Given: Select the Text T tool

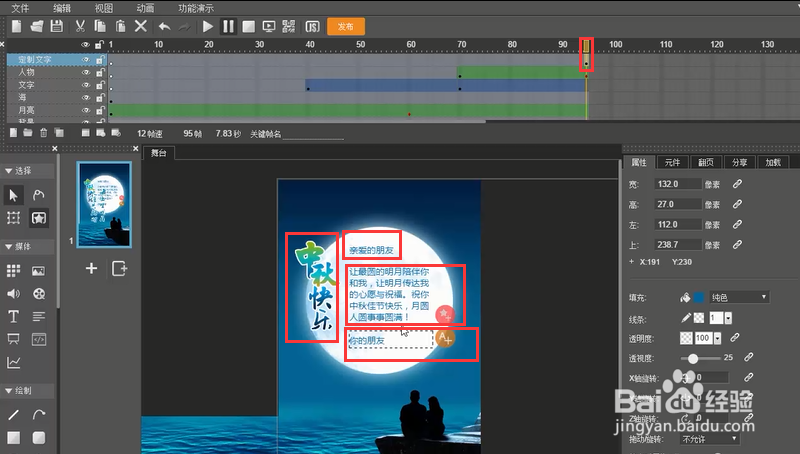Looking at the screenshot, I should tap(13, 317).
